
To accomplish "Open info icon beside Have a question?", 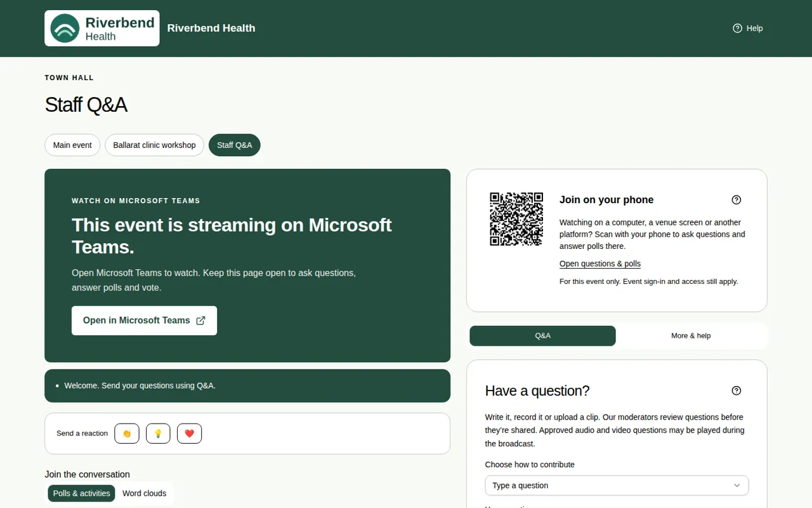I will (737, 391).
